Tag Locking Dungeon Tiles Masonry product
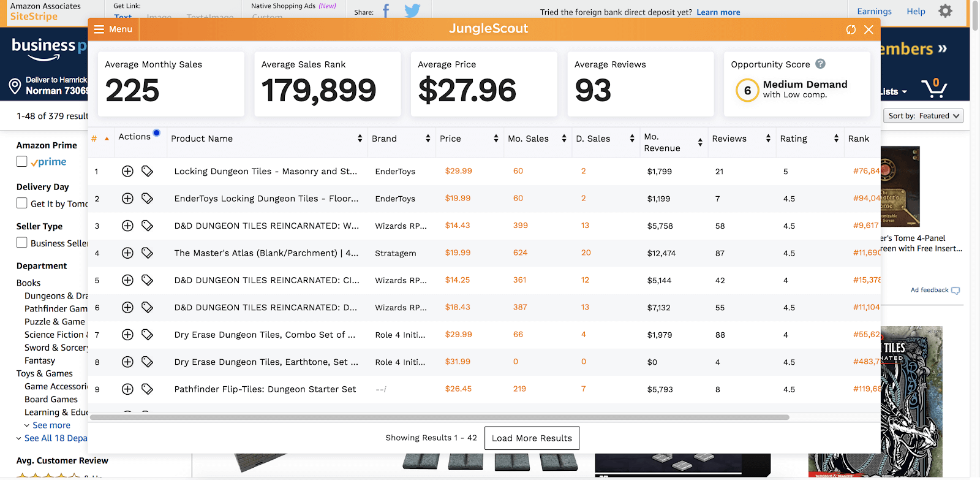The image size is (980, 480). (147, 171)
